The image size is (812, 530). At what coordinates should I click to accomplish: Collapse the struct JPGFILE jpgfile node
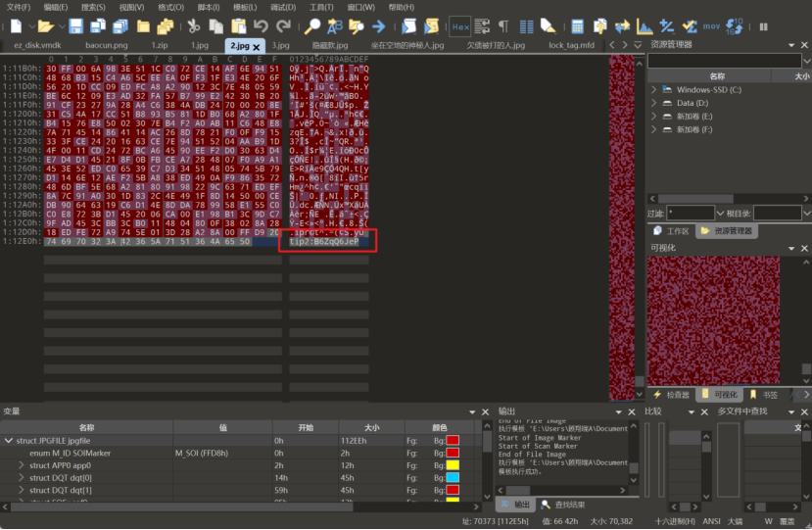(x=9, y=441)
